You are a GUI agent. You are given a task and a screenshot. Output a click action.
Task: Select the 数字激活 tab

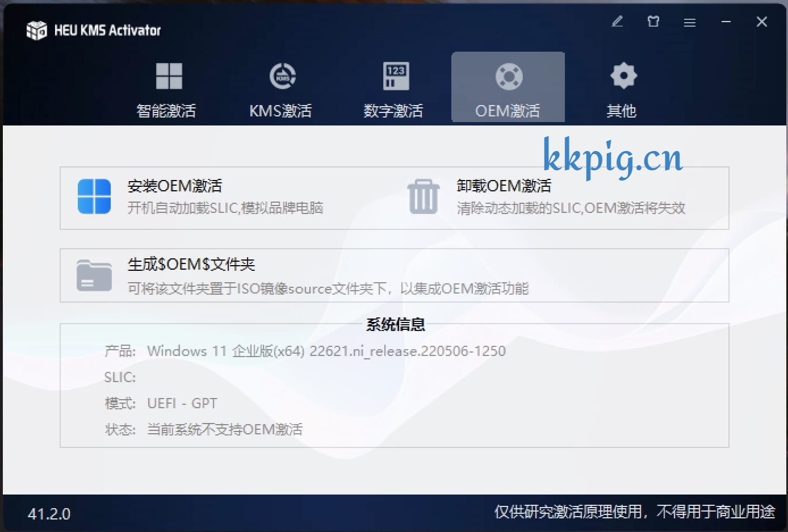coord(394,88)
